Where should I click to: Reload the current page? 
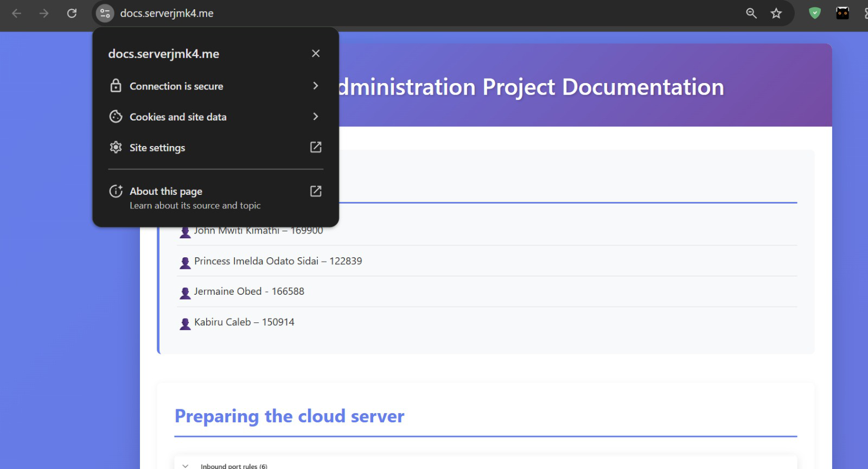[x=72, y=13]
